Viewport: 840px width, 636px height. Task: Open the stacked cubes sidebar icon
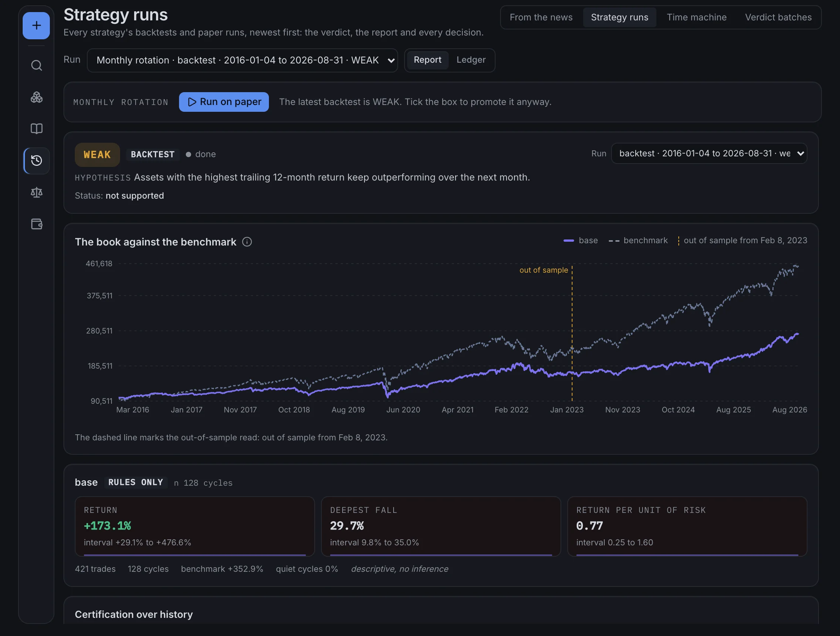pos(37,97)
